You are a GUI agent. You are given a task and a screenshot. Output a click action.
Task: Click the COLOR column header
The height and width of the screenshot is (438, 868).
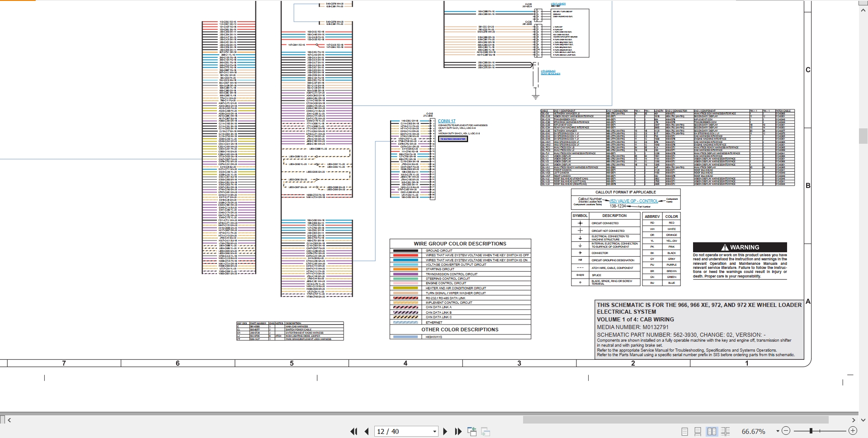(x=671, y=217)
